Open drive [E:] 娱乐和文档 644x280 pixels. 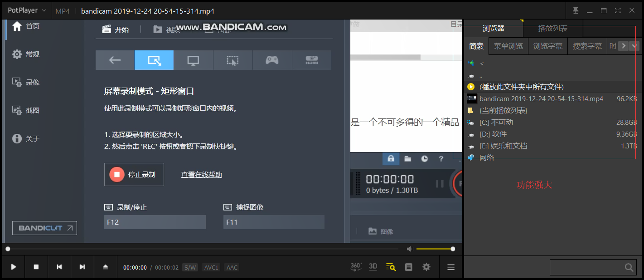(553, 146)
